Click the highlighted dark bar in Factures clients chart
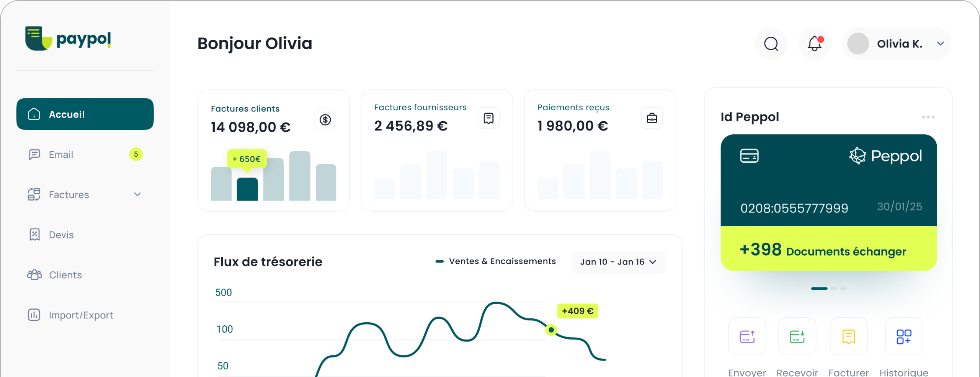 coord(247,189)
